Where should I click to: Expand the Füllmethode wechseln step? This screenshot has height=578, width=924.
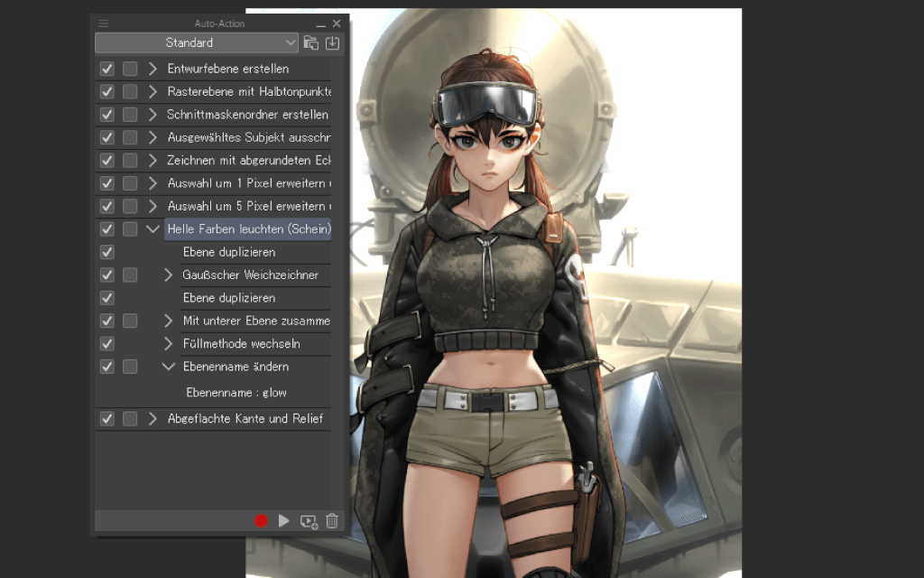click(x=168, y=344)
